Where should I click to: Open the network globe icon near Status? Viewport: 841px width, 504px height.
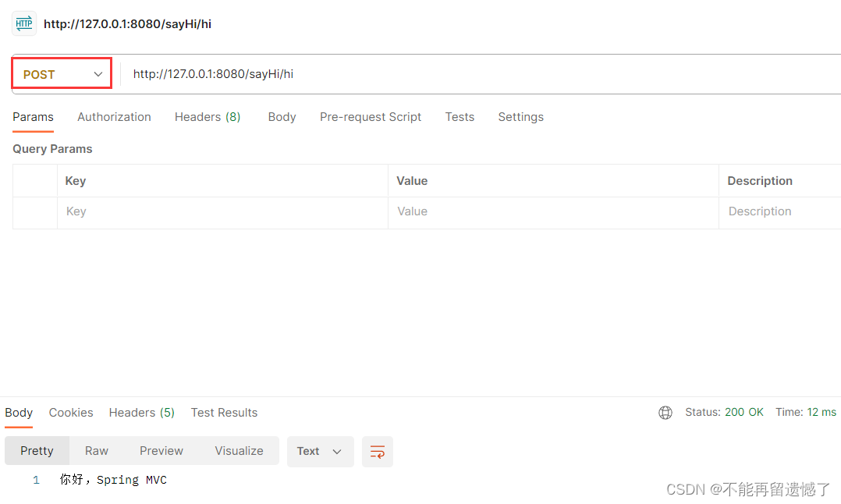pos(665,412)
